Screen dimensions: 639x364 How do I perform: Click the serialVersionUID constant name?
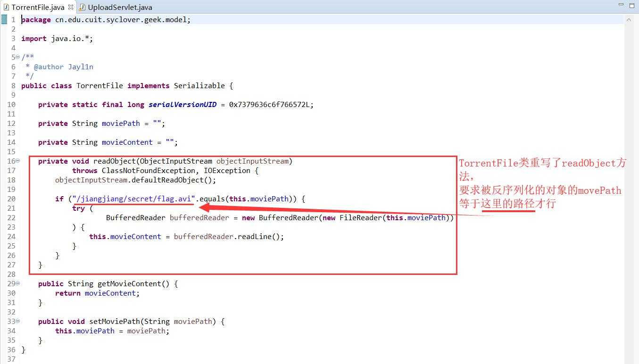[183, 104]
